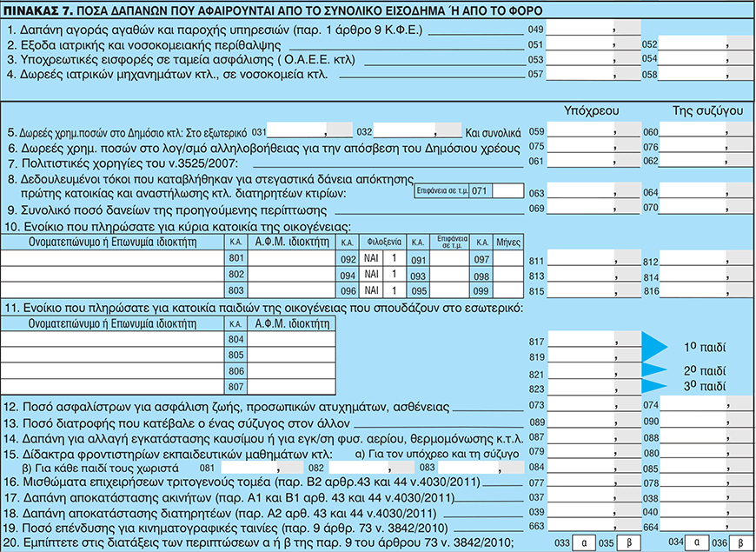Click the rent amount field, code 811
Screen dimensions: 756x552
594,258
